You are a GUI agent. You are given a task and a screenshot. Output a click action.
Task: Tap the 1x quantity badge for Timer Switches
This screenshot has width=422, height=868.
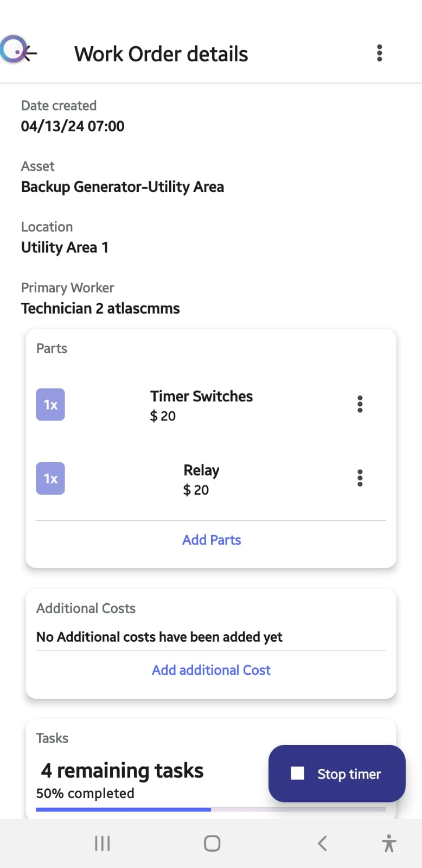[x=50, y=405]
